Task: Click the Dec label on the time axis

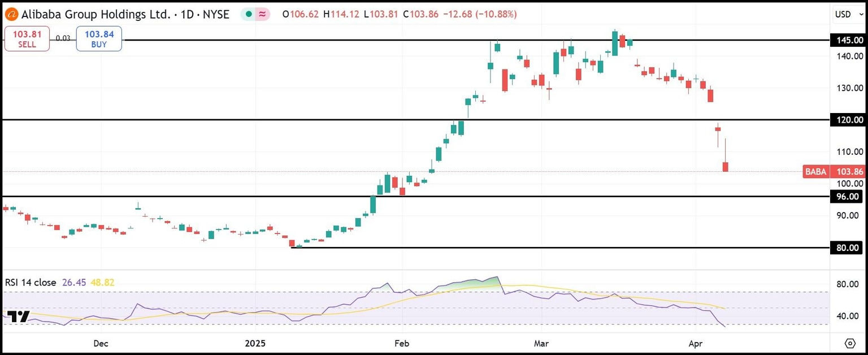Action: [100, 343]
